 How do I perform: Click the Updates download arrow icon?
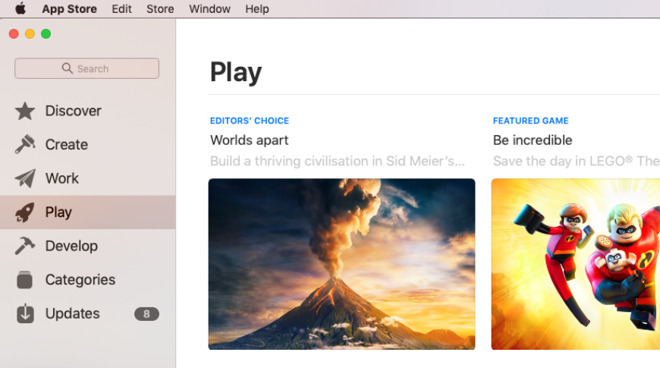pyautogui.click(x=25, y=313)
